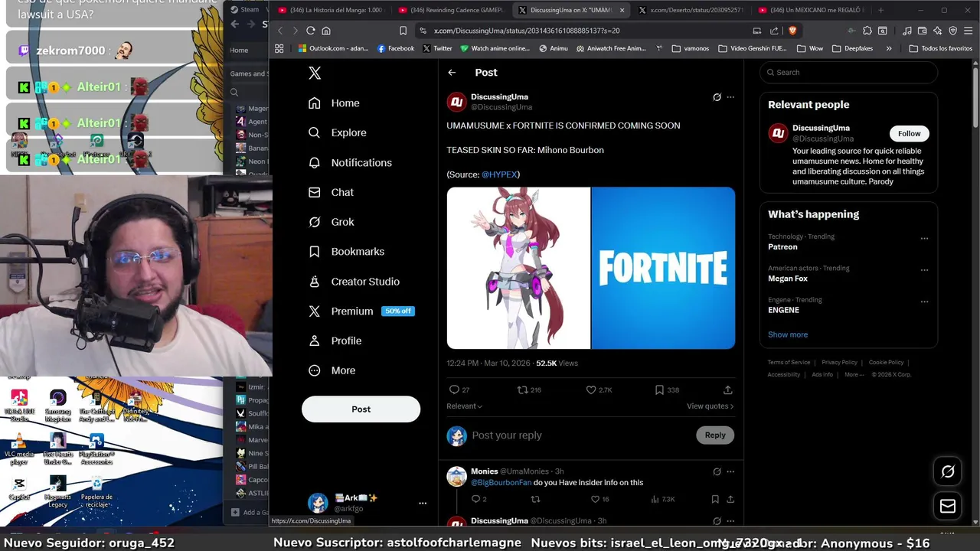Open account menu dots beside @arkfgo
Screen dimensions: 980x551
423,504
